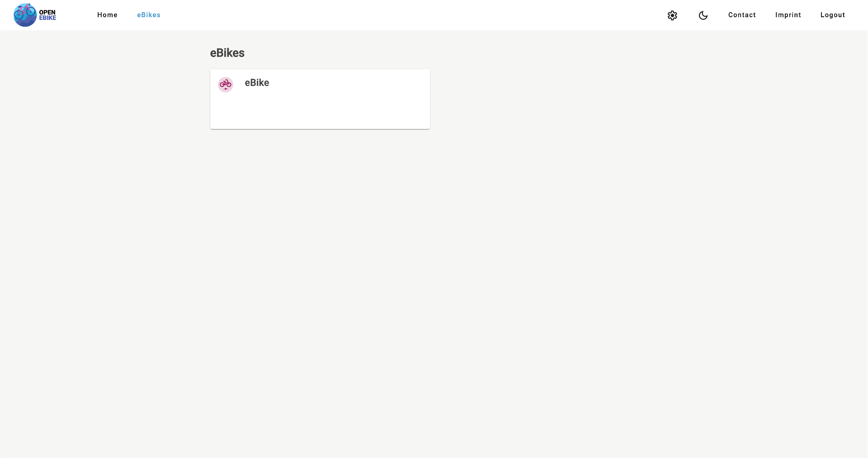The image size is (868, 458).
Task: Log out using the Logout link
Action: pyautogui.click(x=833, y=15)
